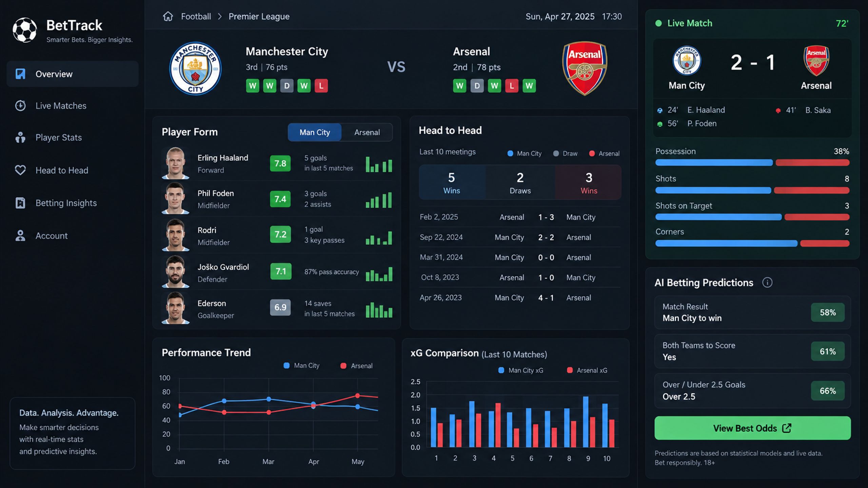Viewport: 868px width, 488px height.
Task: Select the 3 Wins Arsenal box
Action: [589, 182]
